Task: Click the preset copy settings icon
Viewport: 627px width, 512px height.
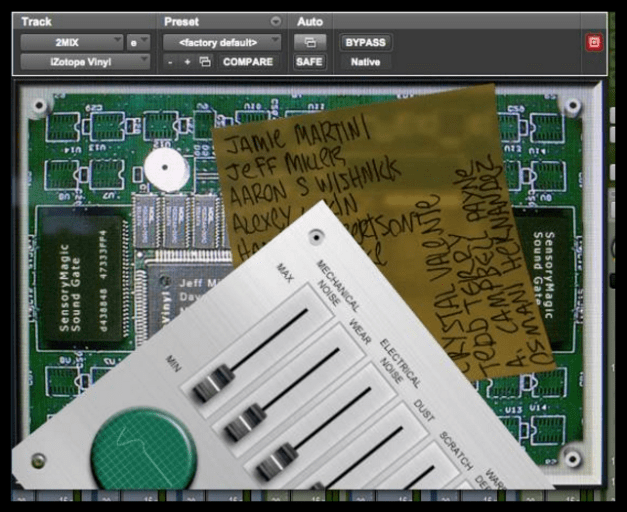Action: tap(205, 62)
